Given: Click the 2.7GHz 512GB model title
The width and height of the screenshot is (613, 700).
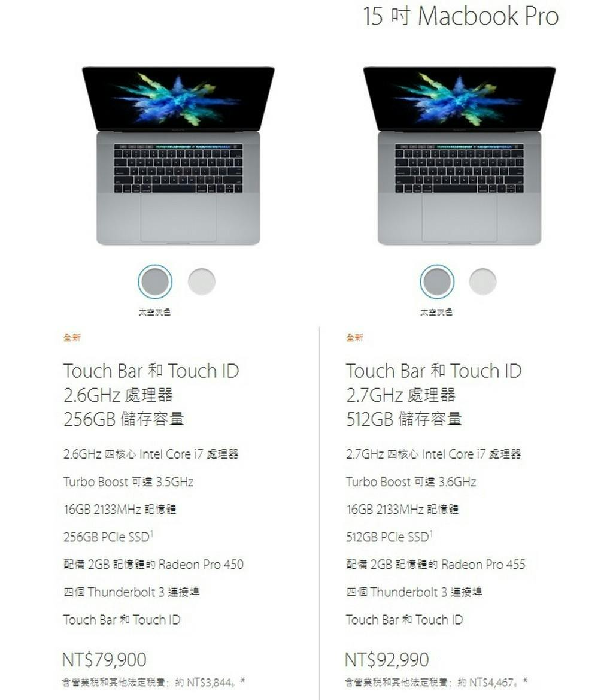Looking at the screenshot, I should coord(433,395).
